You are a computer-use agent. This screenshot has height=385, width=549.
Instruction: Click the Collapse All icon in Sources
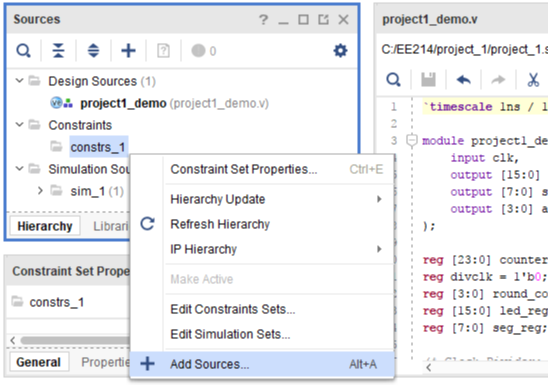[x=58, y=51]
